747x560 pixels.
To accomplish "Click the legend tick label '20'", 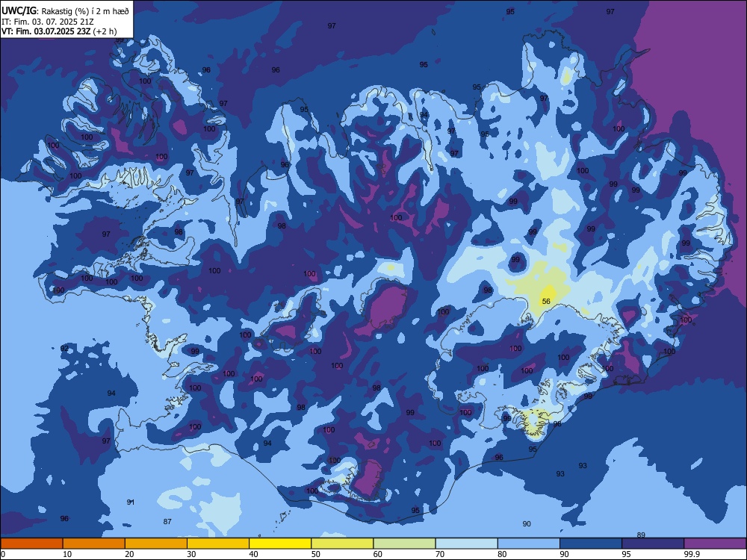I will [x=129, y=554].
